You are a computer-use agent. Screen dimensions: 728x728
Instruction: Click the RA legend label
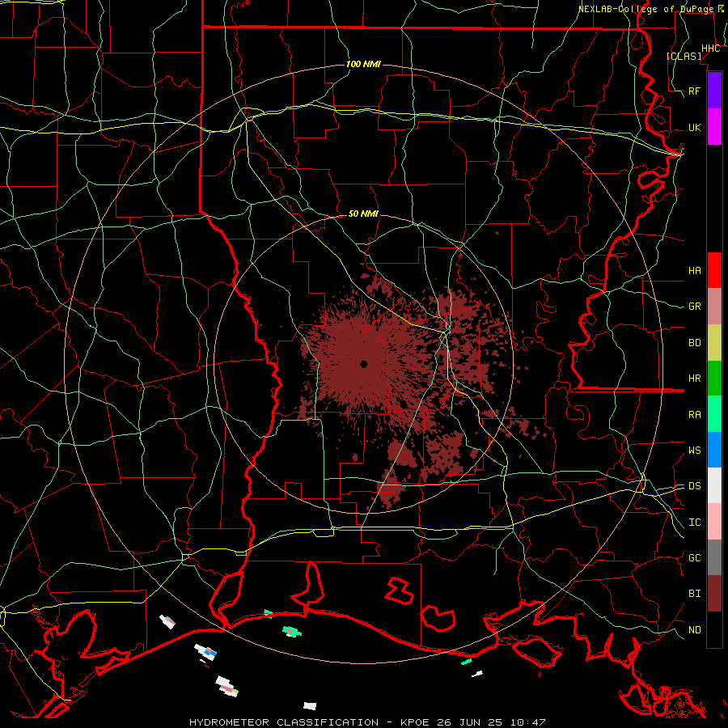click(x=694, y=414)
